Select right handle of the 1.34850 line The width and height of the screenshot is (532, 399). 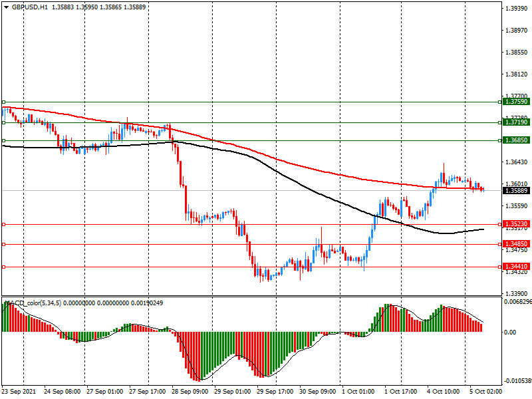500,244
